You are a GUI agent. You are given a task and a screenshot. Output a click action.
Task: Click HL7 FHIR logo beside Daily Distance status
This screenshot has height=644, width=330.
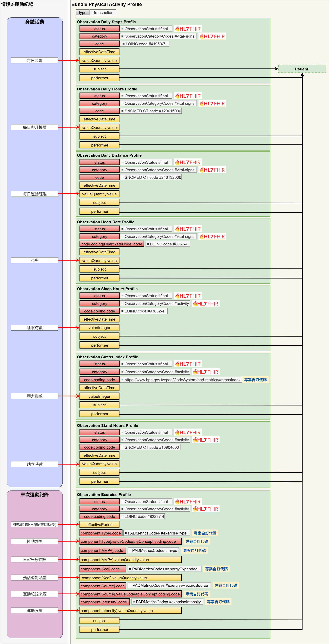(188, 162)
